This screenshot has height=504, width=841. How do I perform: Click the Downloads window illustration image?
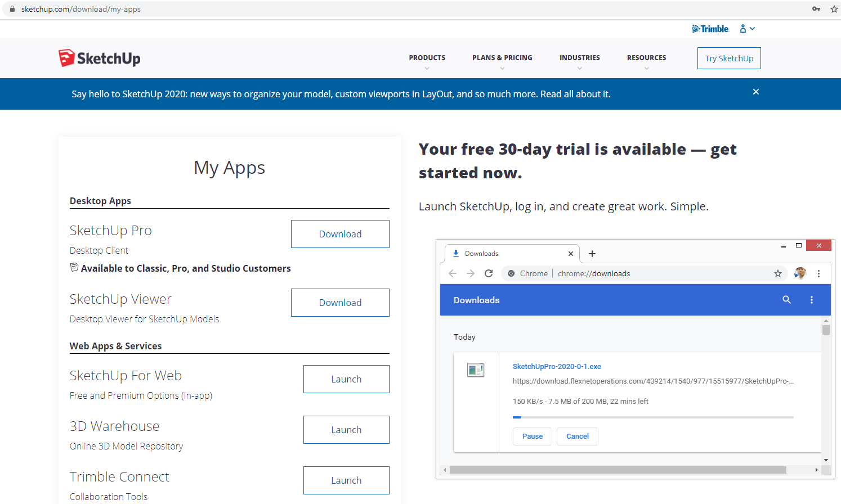[x=635, y=359]
